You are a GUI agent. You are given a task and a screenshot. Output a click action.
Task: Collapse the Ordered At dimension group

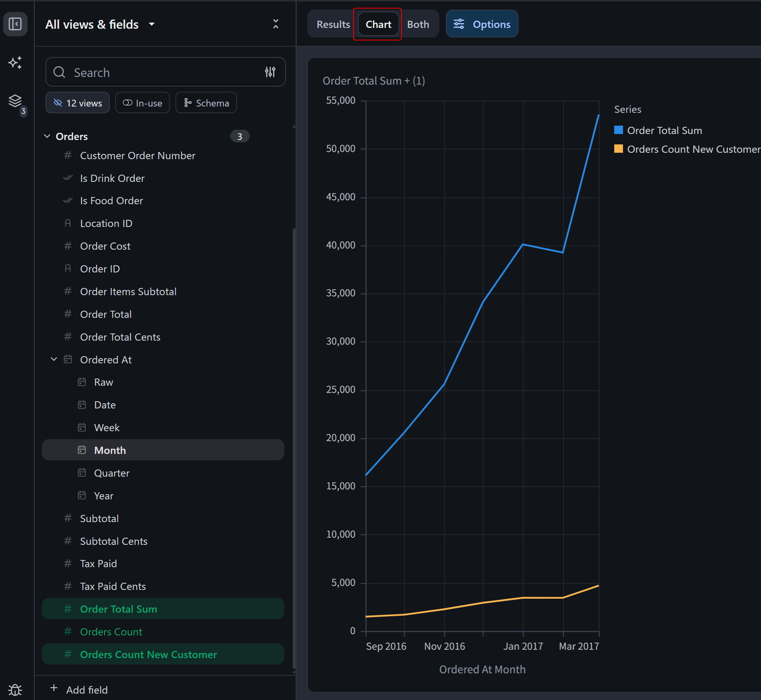click(54, 359)
